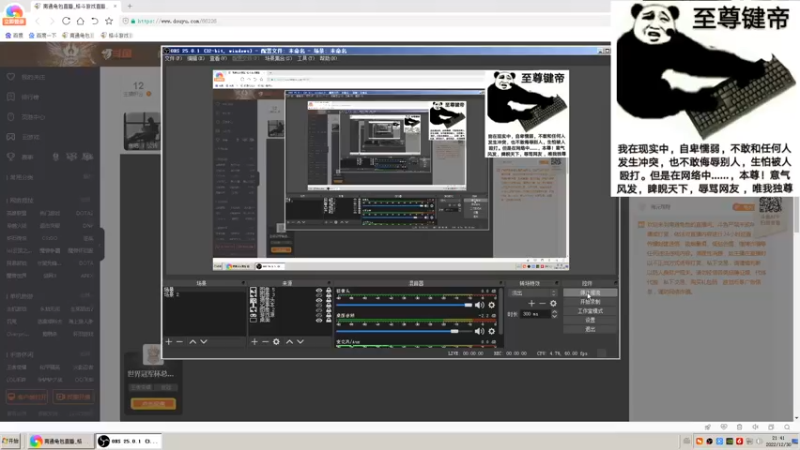Click the streaming button above 开始录制
The width and height of the screenshot is (800, 450).
click(x=590, y=292)
